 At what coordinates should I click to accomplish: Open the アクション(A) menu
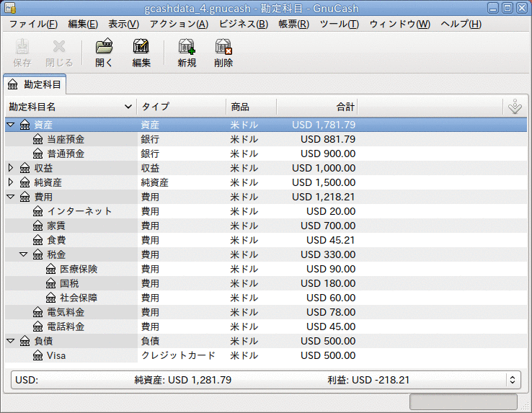click(179, 24)
